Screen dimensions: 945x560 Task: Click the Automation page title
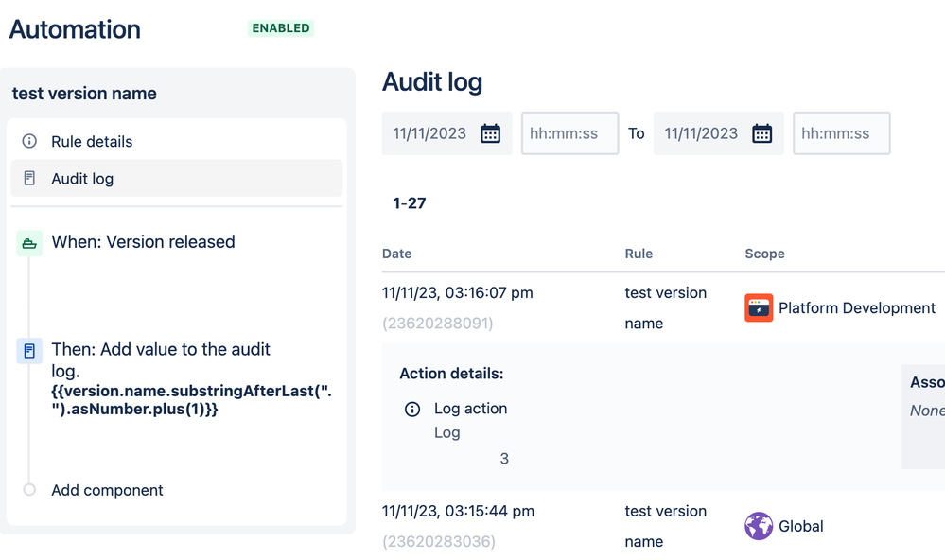tap(75, 29)
